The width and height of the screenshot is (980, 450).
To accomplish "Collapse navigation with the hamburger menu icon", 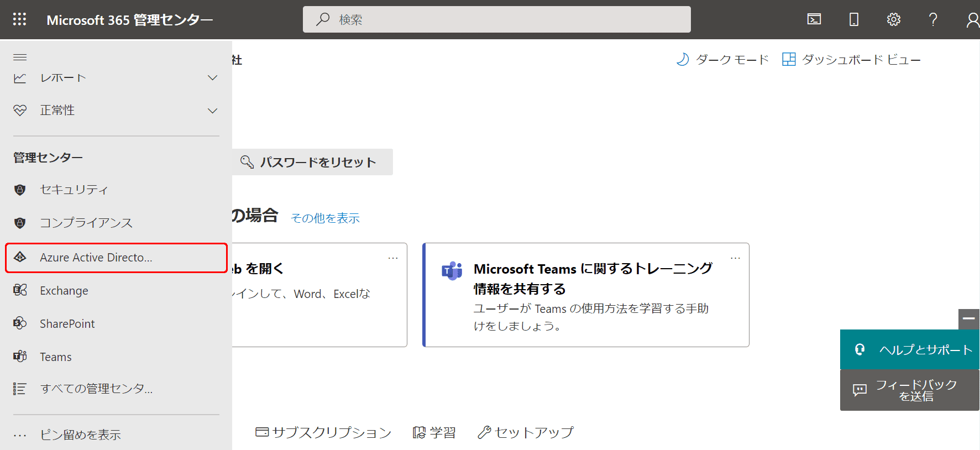I will pos(20,57).
